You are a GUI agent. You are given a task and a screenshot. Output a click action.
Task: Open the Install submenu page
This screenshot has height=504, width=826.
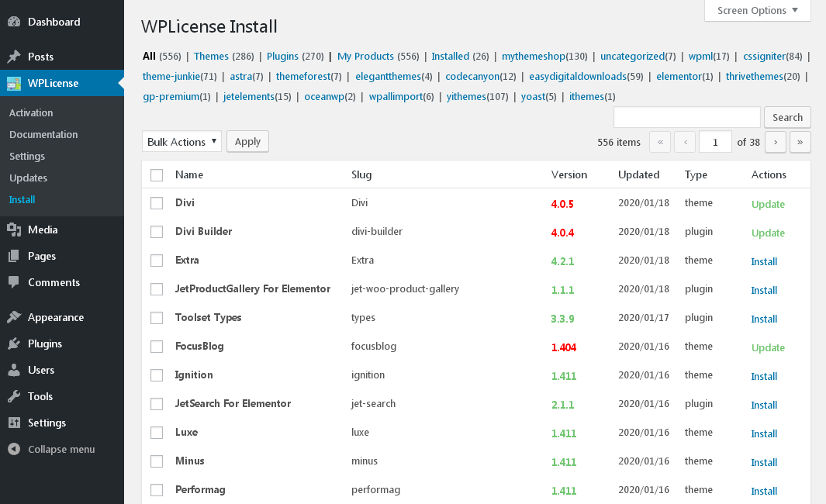pos(22,199)
